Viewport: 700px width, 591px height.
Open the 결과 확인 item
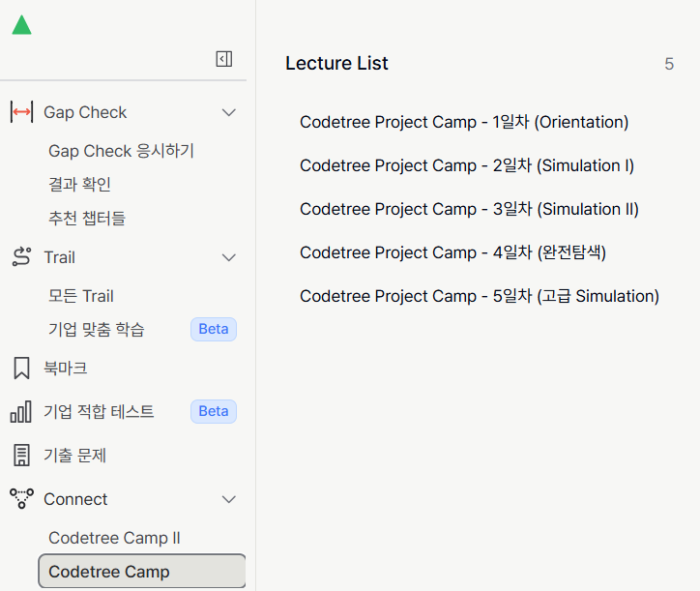click(x=79, y=185)
